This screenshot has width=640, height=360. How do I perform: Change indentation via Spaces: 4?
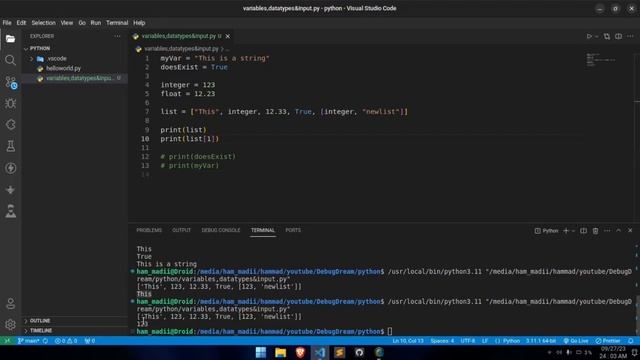pos(442,341)
